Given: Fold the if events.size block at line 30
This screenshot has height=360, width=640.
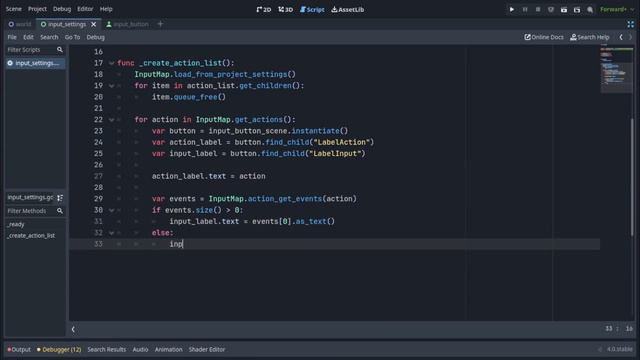Looking at the screenshot, I should click(x=111, y=210).
